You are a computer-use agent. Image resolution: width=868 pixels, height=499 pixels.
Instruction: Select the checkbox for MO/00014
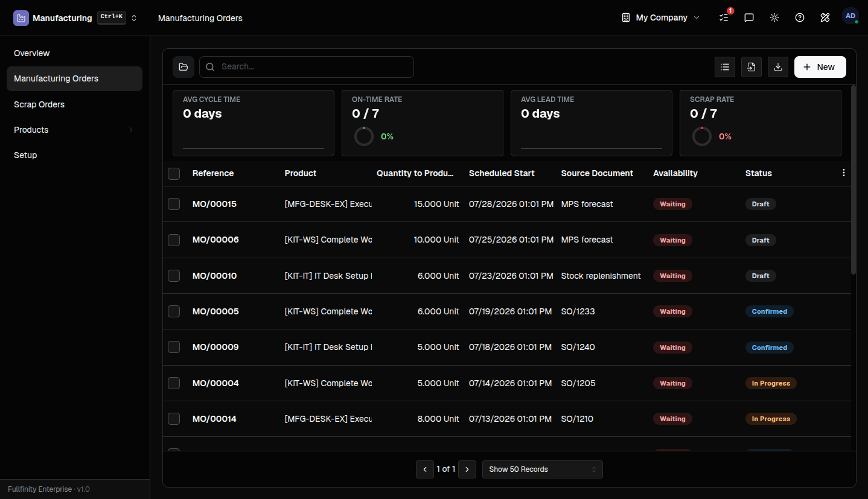(174, 419)
